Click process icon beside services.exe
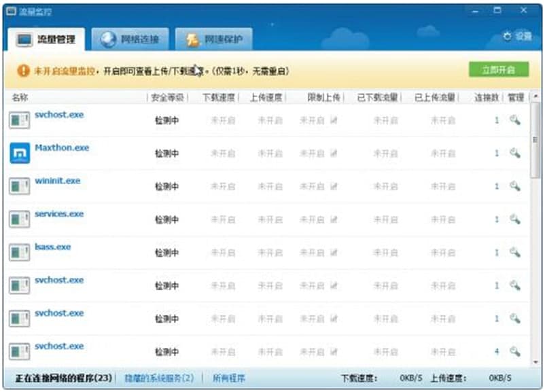Viewport: 545px width, 392px height. point(20,219)
